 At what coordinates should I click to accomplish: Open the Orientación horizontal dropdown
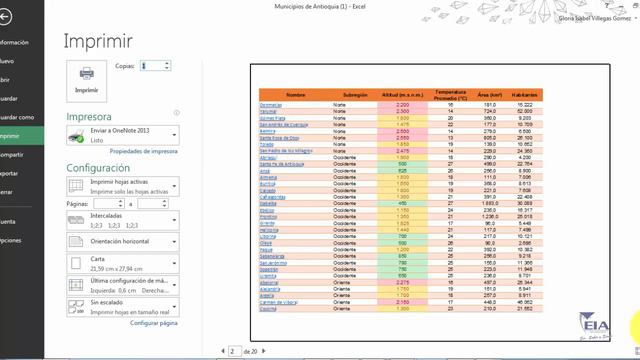[x=123, y=242]
